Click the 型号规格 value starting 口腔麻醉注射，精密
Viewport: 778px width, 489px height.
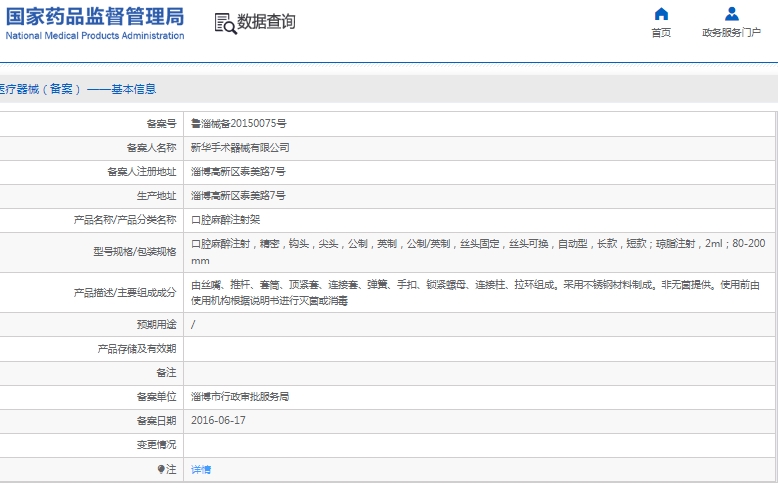pyautogui.click(x=478, y=252)
